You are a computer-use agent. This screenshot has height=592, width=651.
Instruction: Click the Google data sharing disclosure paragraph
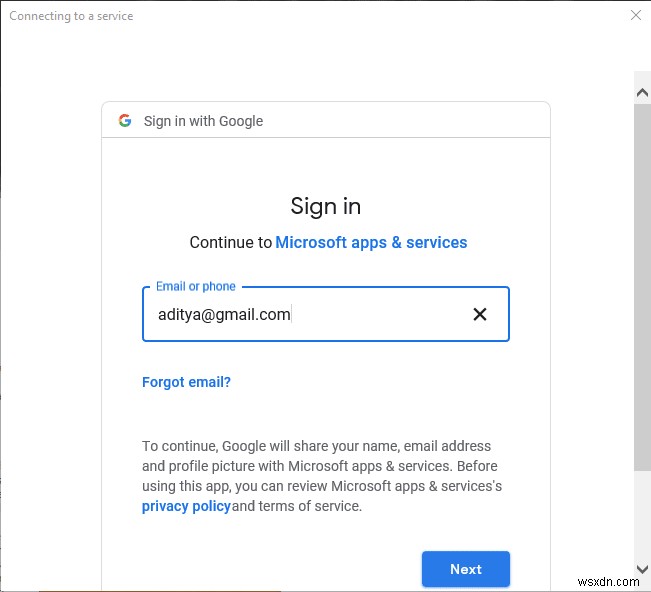point(322,476)
